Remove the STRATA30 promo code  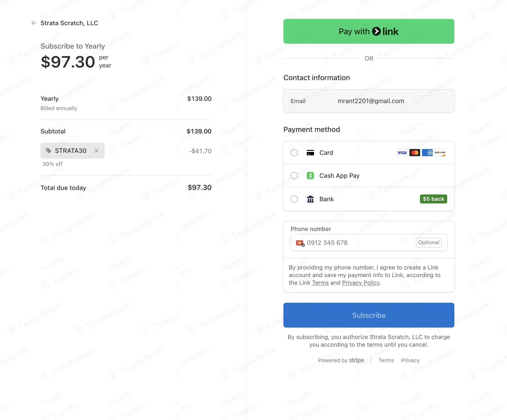96,151
